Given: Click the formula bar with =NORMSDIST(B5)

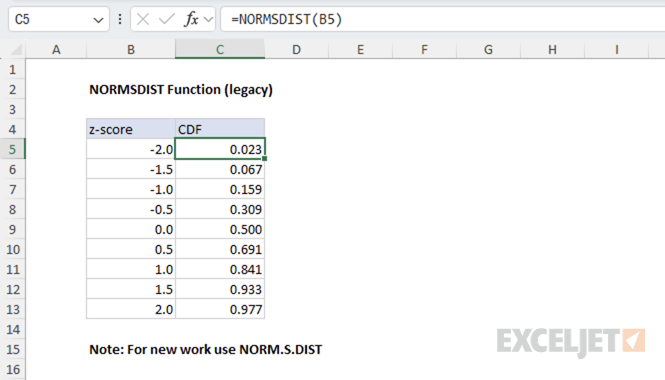Looking at the screenshot, I should [443, 20].
